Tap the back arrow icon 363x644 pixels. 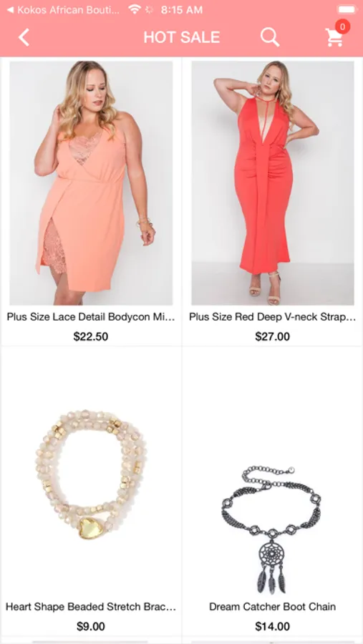point(24,37)
